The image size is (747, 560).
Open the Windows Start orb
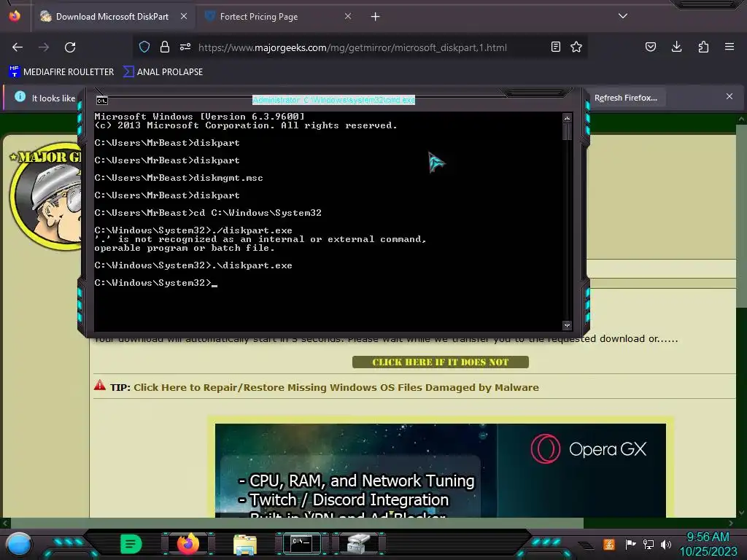pyautogui.click(x=19, y=544)
